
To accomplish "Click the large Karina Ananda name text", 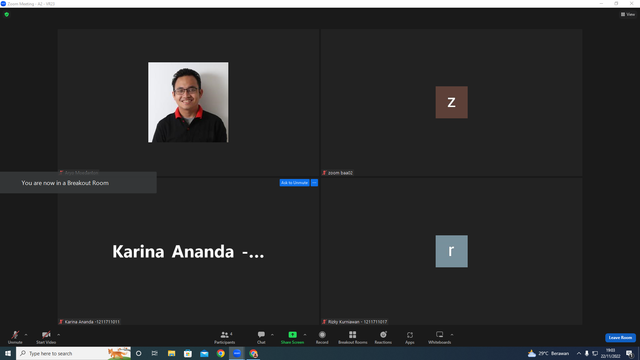I will point(188,251).
